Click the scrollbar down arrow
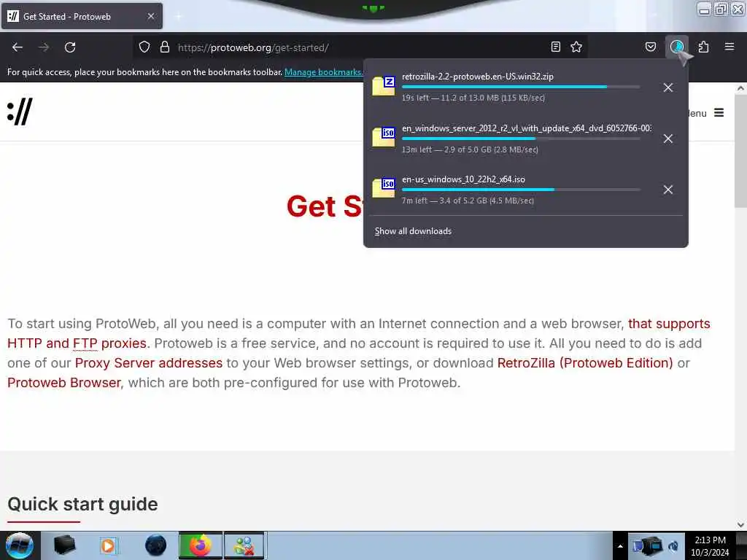The width and height of the screenshot is (747, 560). click(740, 525)
